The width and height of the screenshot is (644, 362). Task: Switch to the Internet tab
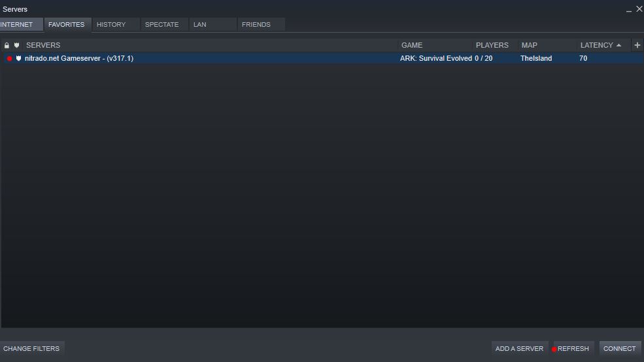click(x=18, y=24)
